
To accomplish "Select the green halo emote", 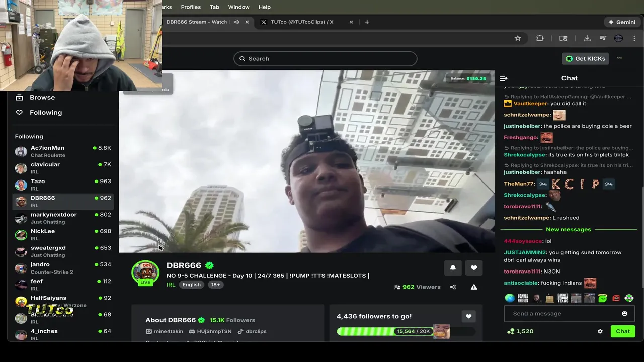I will 602,298.
